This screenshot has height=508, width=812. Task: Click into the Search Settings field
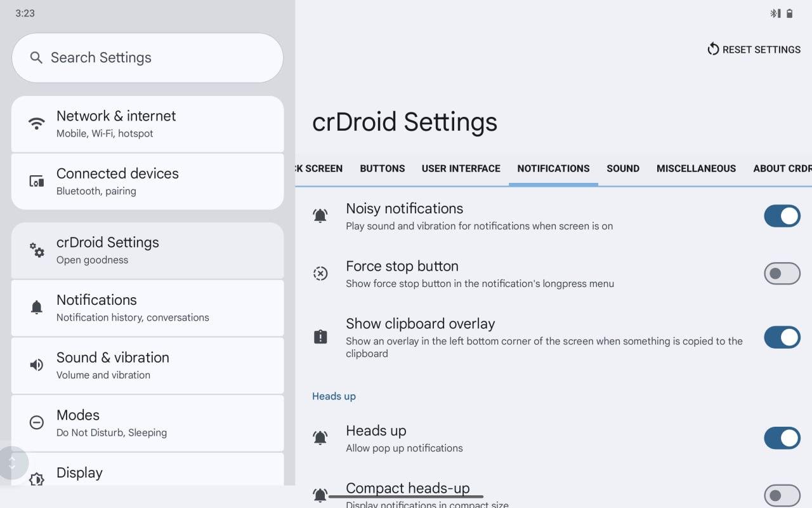coord(147,58)
